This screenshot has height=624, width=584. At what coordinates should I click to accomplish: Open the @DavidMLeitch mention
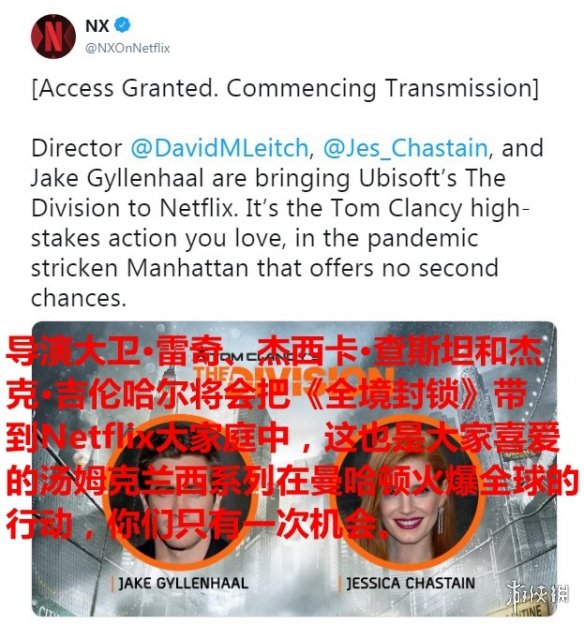219,148
